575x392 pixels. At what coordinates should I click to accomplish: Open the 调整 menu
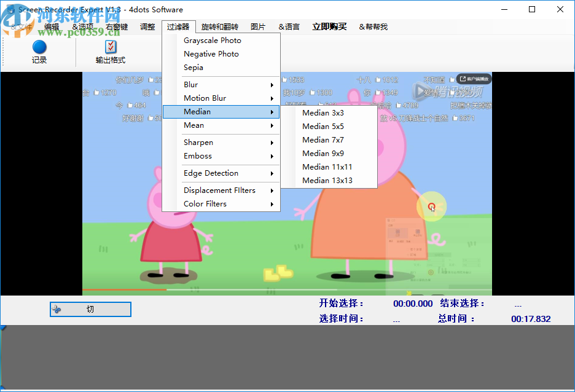(147, 26)
